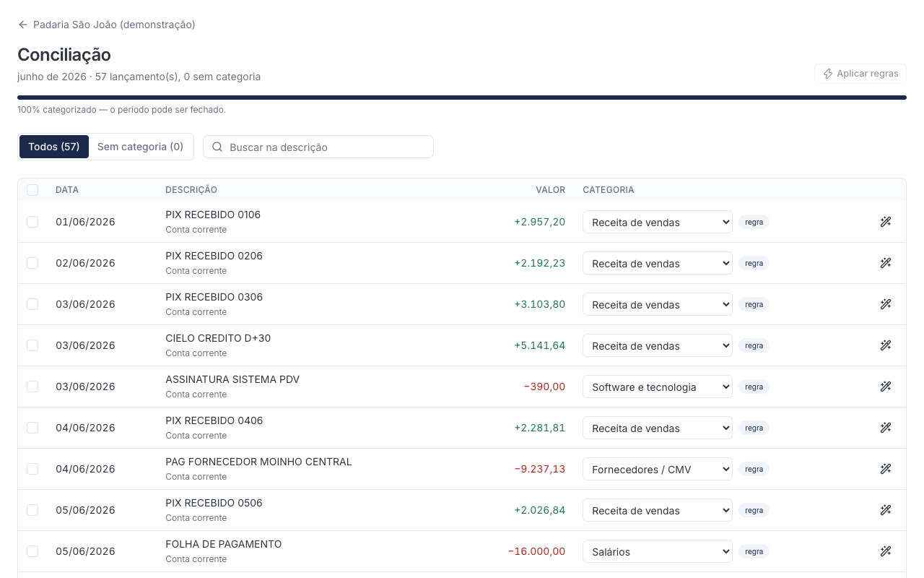Click the value +5.141,64
This screenshot has width=924, height=578.
point(539,345)
